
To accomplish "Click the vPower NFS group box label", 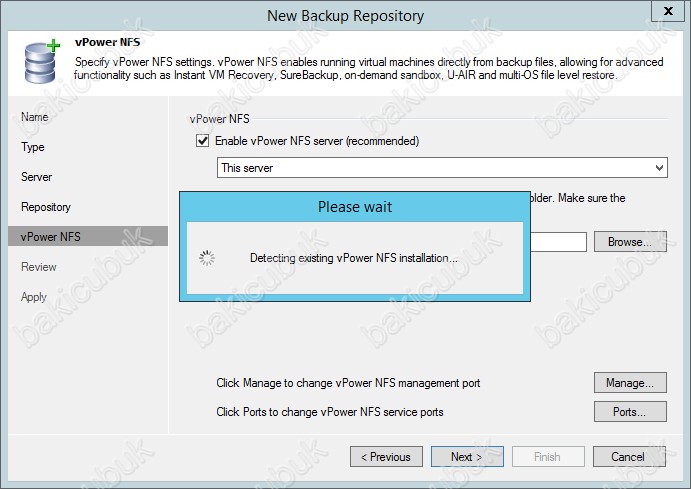I will tap(219, 119).
